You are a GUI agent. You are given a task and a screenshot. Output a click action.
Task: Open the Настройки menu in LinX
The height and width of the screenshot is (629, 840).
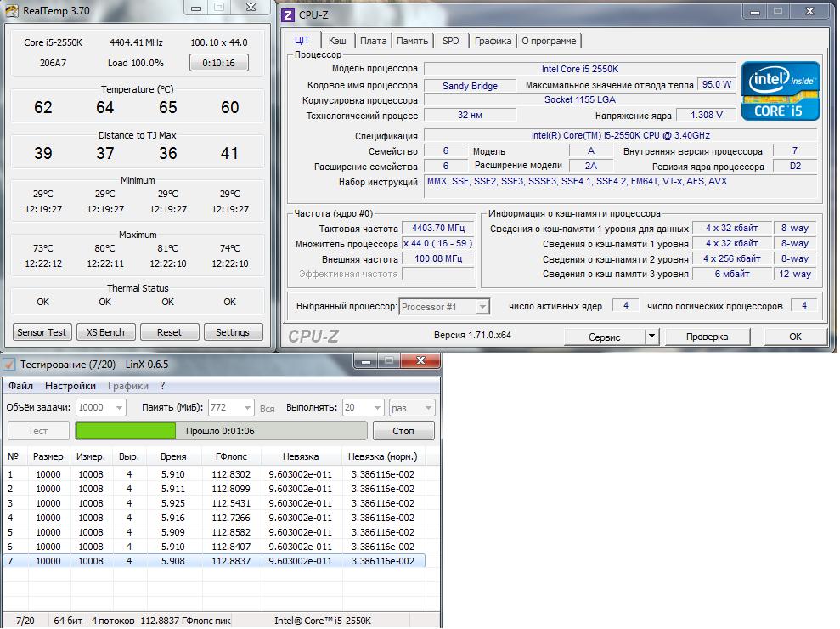70,386
